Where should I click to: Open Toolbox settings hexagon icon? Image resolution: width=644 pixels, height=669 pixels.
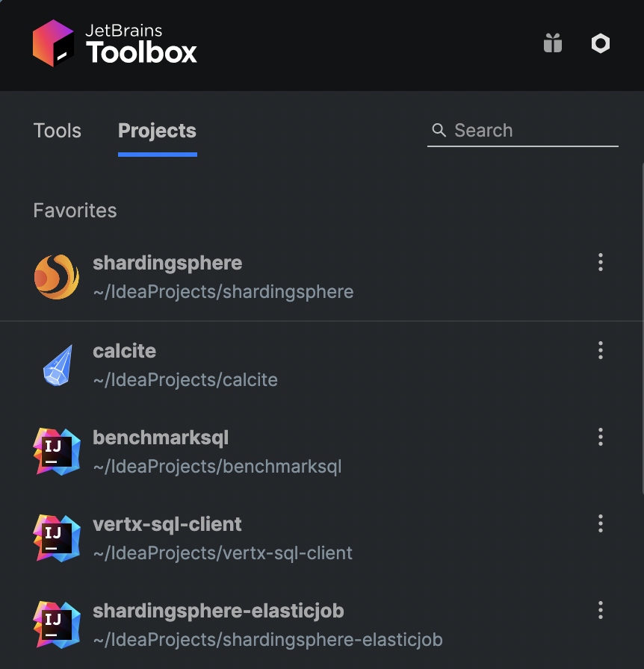tap(601, 43)
